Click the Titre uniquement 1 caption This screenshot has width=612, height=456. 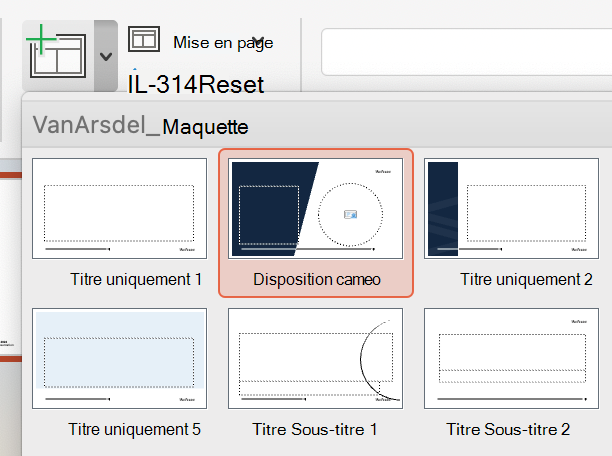[x=136, y=280]
